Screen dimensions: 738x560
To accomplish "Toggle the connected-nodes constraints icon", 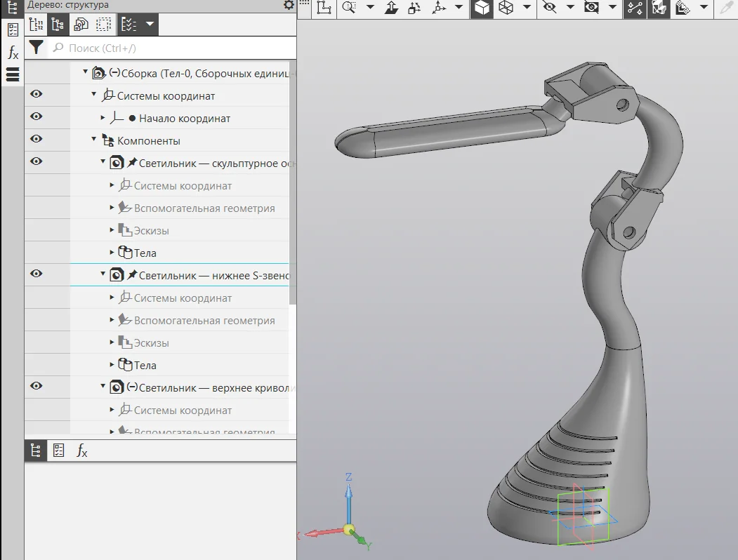I will 635,8.
